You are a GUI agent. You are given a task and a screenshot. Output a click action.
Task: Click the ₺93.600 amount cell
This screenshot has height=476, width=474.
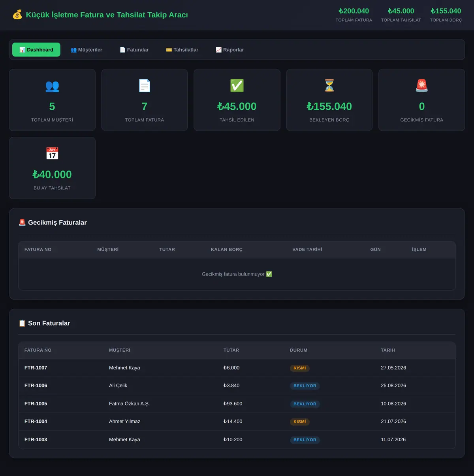tap(233, 404)
